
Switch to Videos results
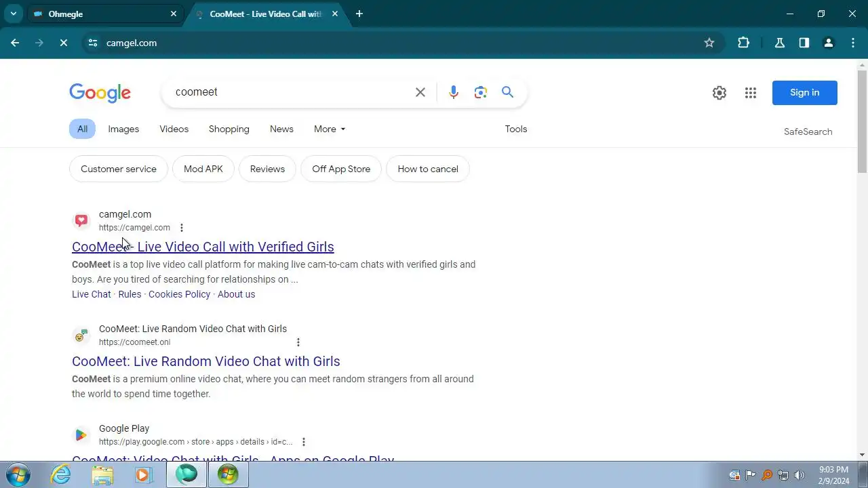tap(174, 129)
